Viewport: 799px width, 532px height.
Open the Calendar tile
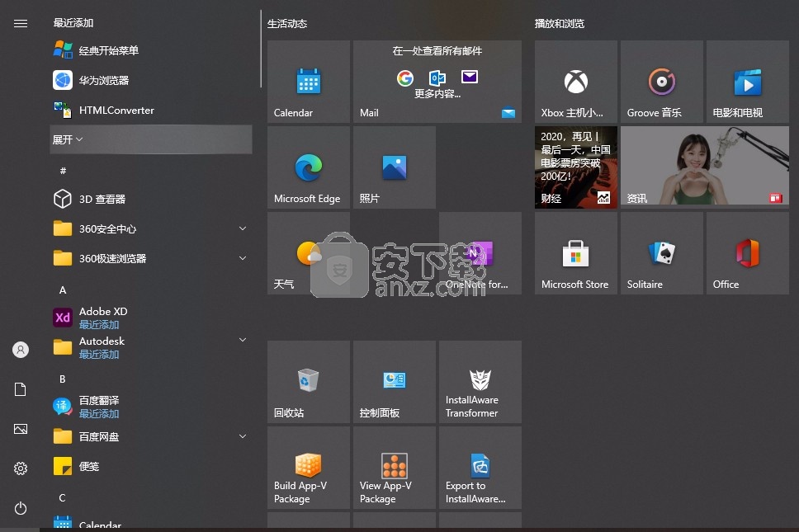(x=309, y=82)
